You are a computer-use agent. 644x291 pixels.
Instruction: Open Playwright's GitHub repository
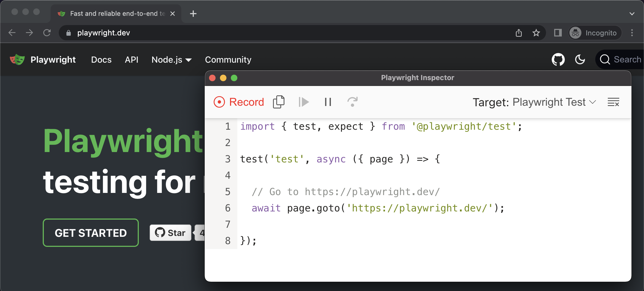click(x=558, y=59)
